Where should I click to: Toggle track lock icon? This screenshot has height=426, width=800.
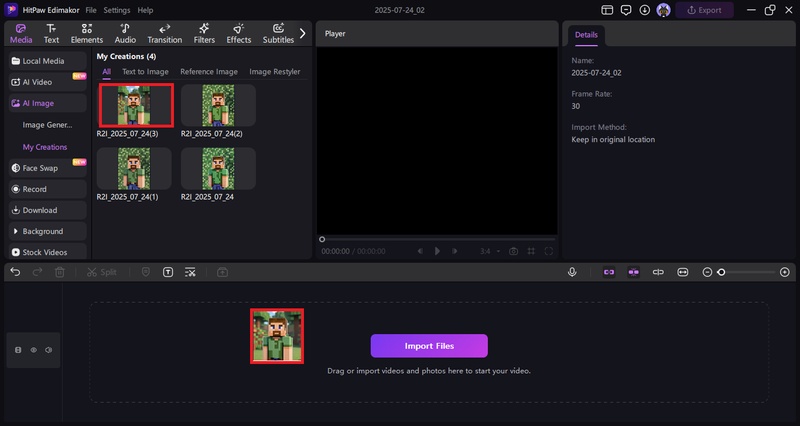[18, 350]
